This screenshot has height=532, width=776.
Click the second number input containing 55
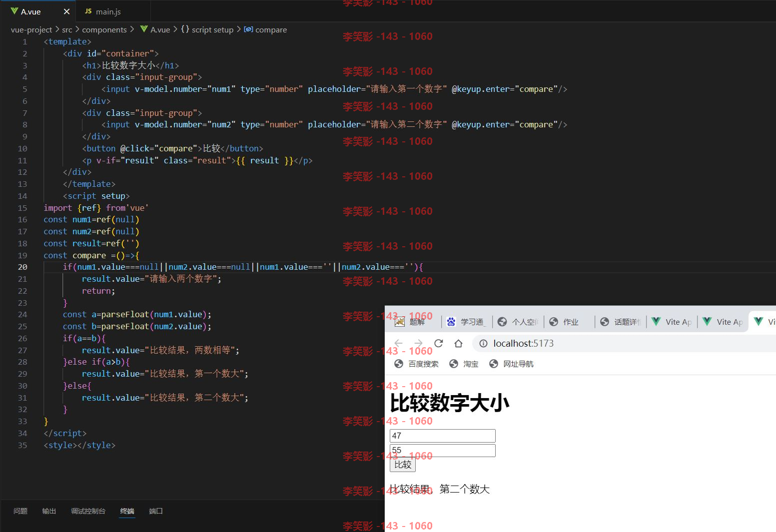[442, 450]
